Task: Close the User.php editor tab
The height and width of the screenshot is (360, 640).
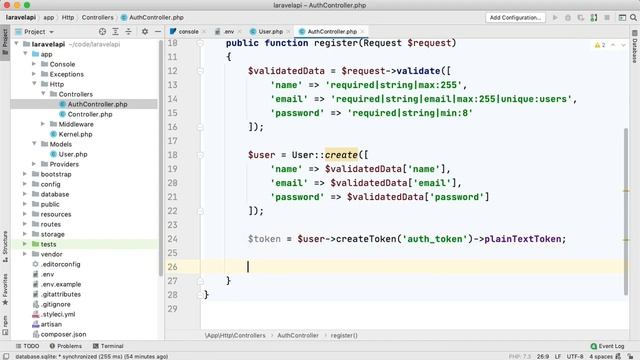Action: (288, 31)
